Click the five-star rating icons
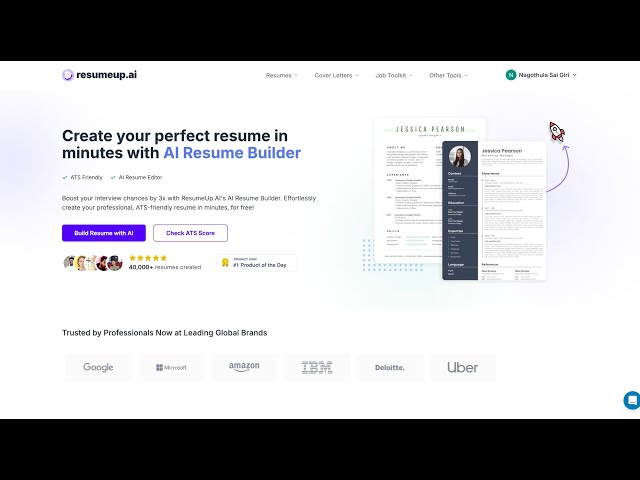Viewport: 640px width, 480px height. 148,258
